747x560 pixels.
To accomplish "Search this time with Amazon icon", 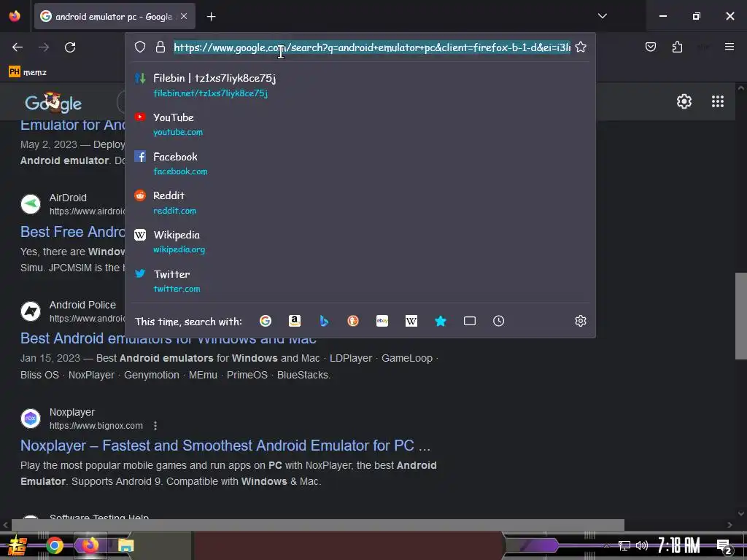I will [295, 321].
